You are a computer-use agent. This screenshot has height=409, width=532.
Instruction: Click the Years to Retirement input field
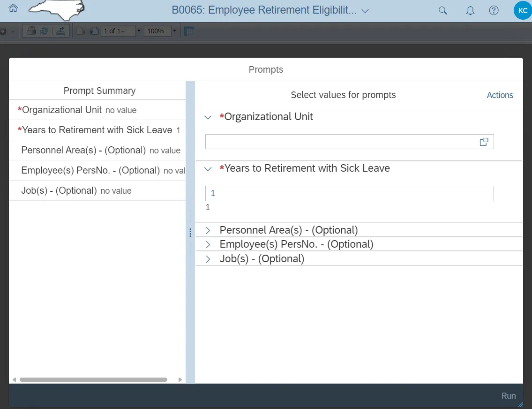(350, 193)
